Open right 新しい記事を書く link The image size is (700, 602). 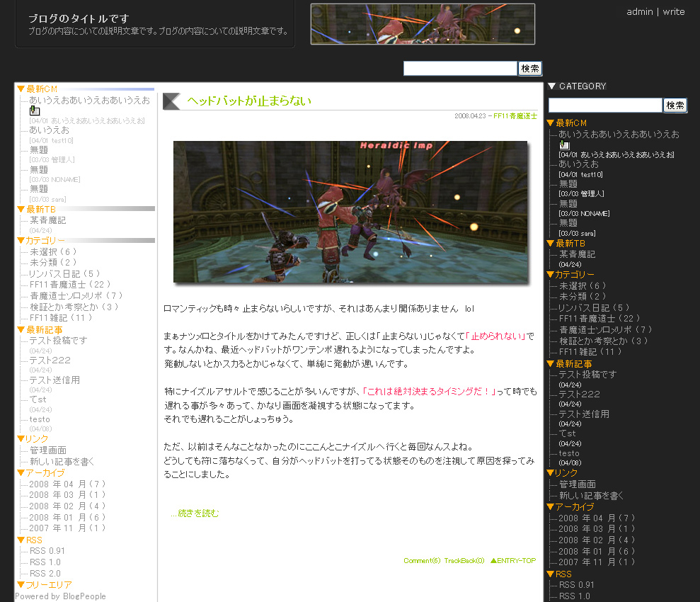point(592,496)
